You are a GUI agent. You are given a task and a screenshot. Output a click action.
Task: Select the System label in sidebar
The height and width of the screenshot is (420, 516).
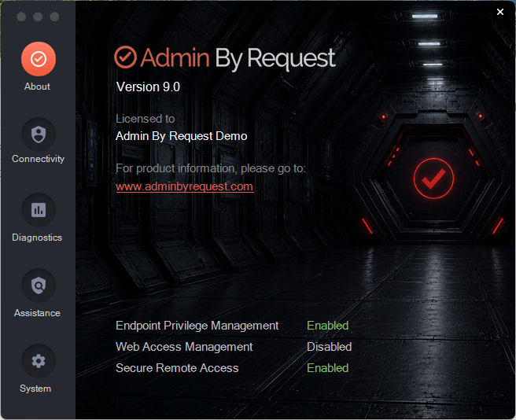click(x=35, y=389)
